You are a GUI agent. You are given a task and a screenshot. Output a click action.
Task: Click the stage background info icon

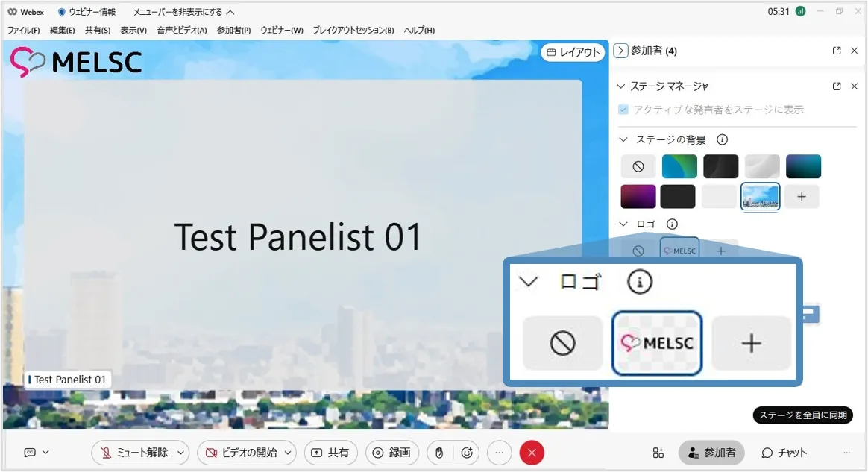722,140
